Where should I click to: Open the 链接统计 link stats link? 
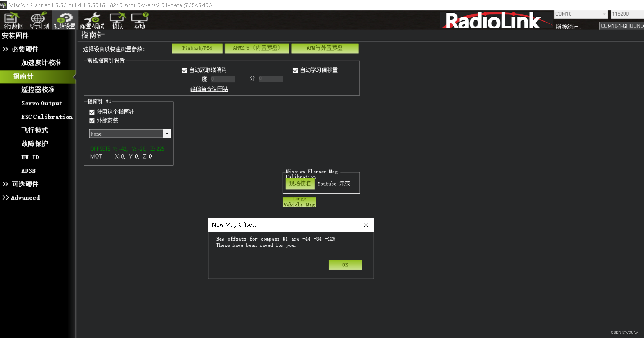(x=569, y=27)
